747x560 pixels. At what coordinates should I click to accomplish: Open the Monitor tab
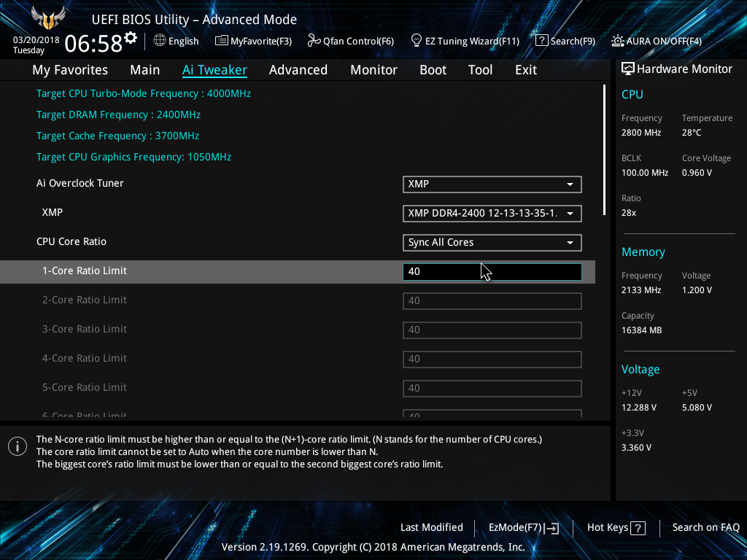pos(374,70)
